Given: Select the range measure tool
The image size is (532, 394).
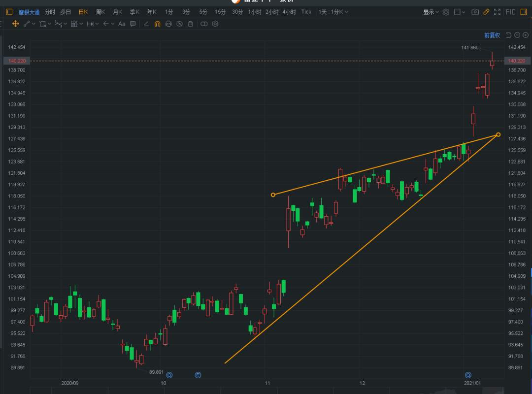Looking at the screenshot, I should (x=90, y=24).
